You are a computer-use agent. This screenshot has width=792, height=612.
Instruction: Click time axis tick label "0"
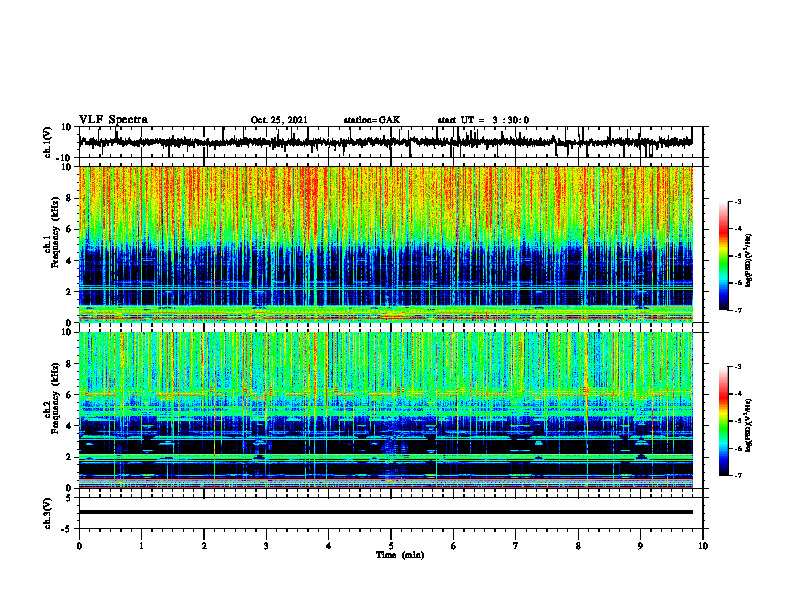pyautogui.click(x=79, y=546)
